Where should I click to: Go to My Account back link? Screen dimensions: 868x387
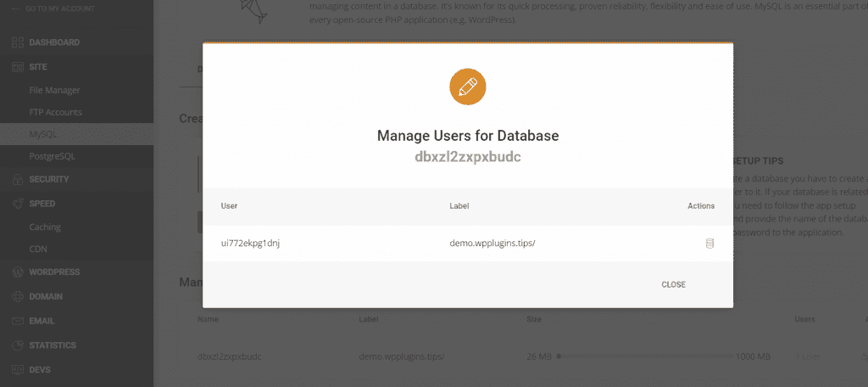pos(59,8)
